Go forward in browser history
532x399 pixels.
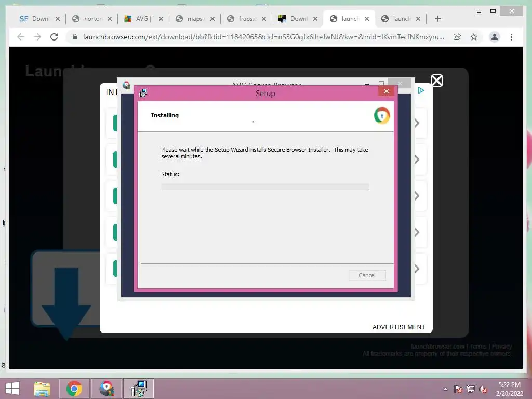37,37
